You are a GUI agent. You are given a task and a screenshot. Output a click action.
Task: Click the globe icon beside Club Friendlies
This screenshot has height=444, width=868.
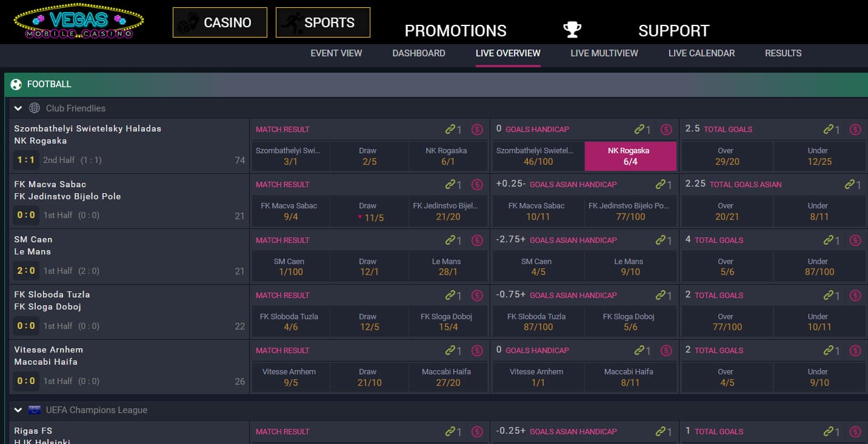click(35, 108)
